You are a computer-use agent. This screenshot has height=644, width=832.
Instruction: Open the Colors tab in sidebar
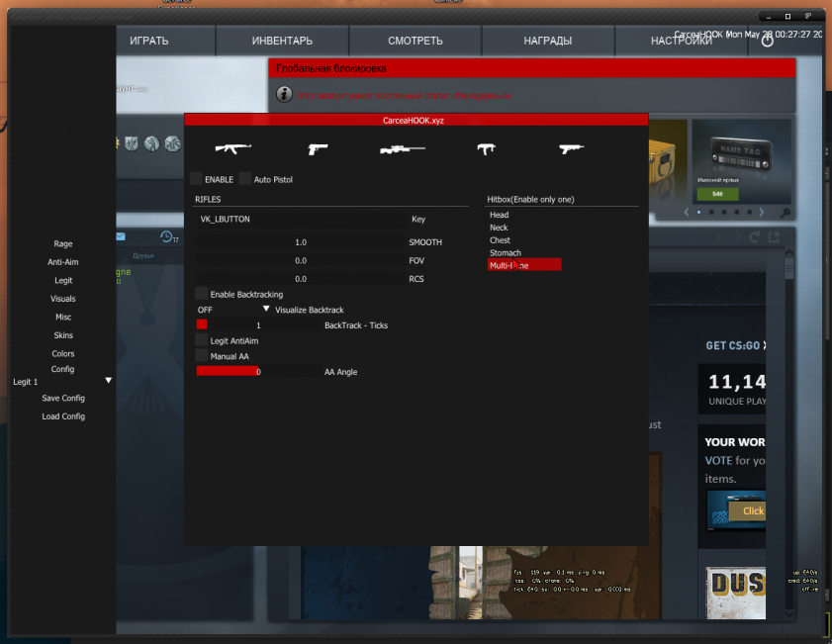click(x=62, y=353)
